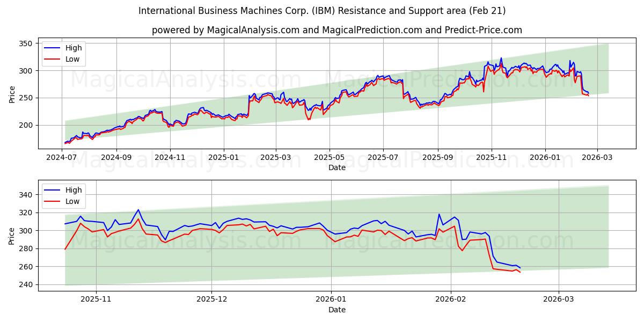Expand the top chart legend box
The height and width of the screenshot is (322, 644).
coord(65,53)
